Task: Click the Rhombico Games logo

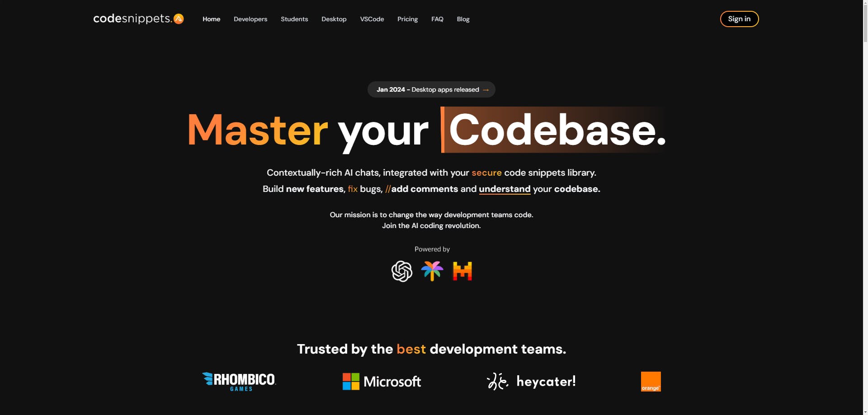Action: [239, 382]
